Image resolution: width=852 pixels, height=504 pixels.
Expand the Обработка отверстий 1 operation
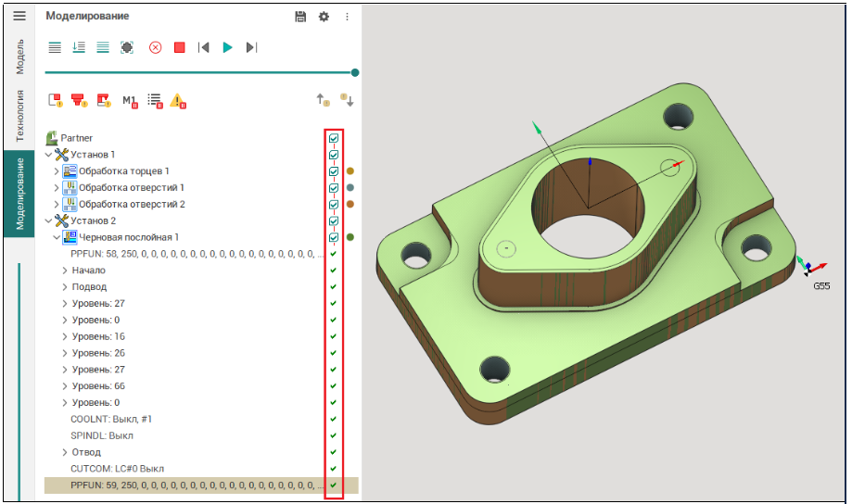[57, 188]
